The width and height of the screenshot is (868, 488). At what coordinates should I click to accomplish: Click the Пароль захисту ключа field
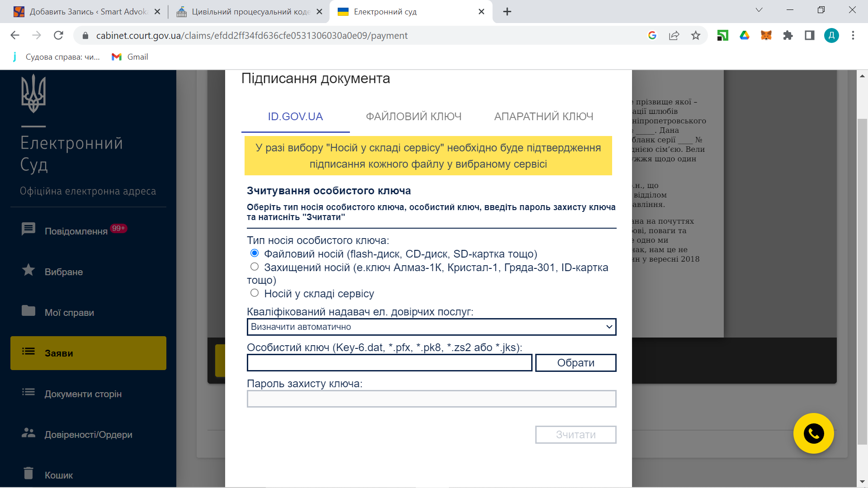tap(431, 399)
